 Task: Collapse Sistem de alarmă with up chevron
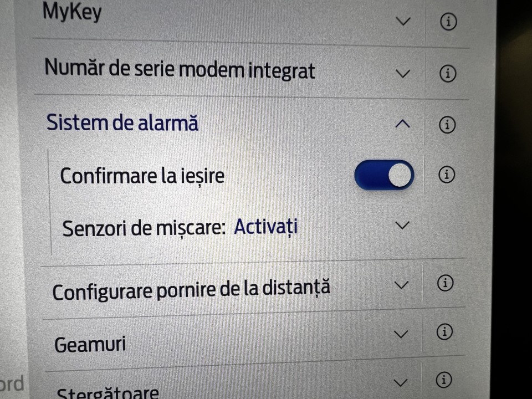(x=403, y=125)
